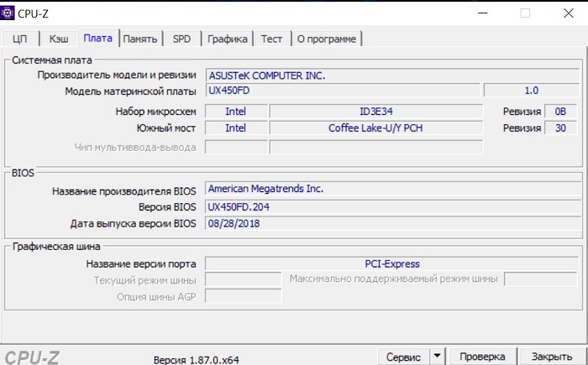Click the American Megatrends Inc. field

click(392, 189)
